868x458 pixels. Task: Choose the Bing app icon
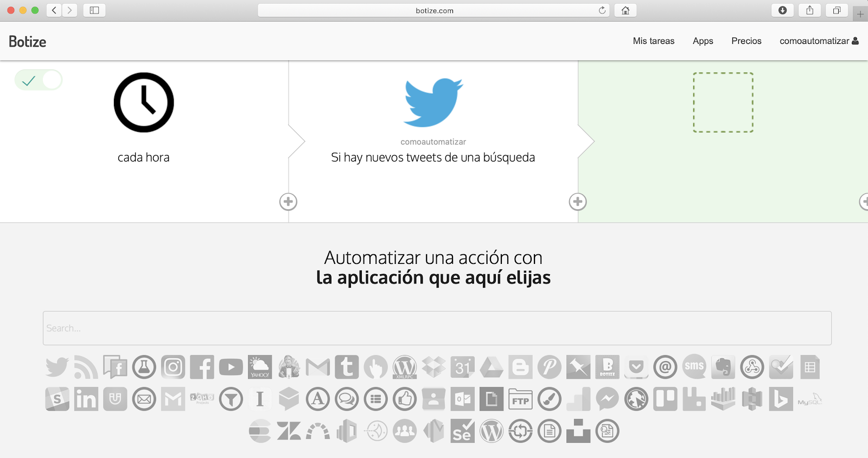tap(781, 399)
